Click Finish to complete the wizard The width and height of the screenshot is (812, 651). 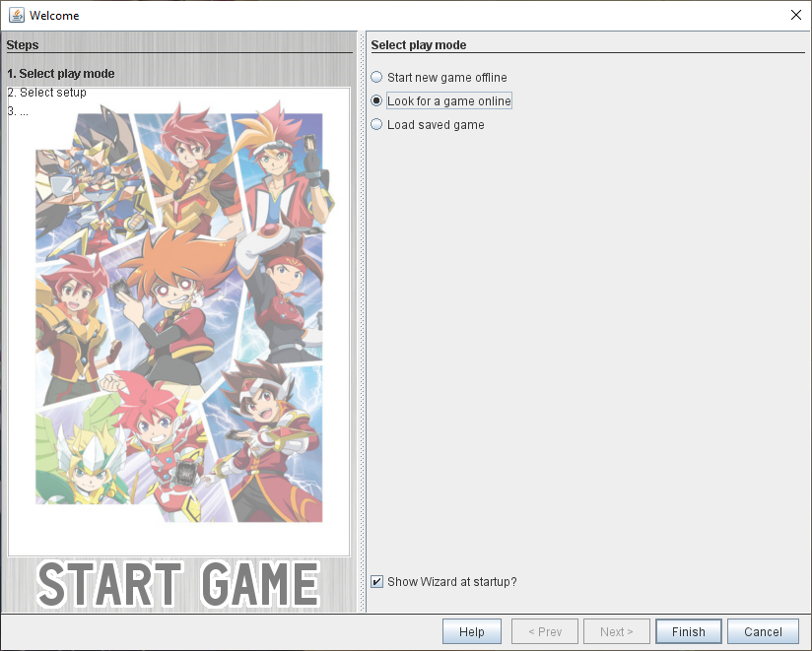tap(688, 631)
